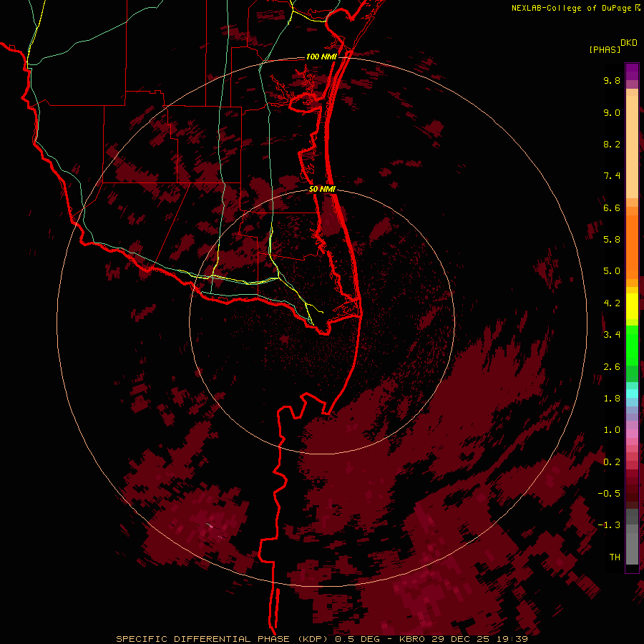This screenshot has width=644, height=644.
Task: Click the bright green segment of the color bar
Action: (x=632, y=345)
